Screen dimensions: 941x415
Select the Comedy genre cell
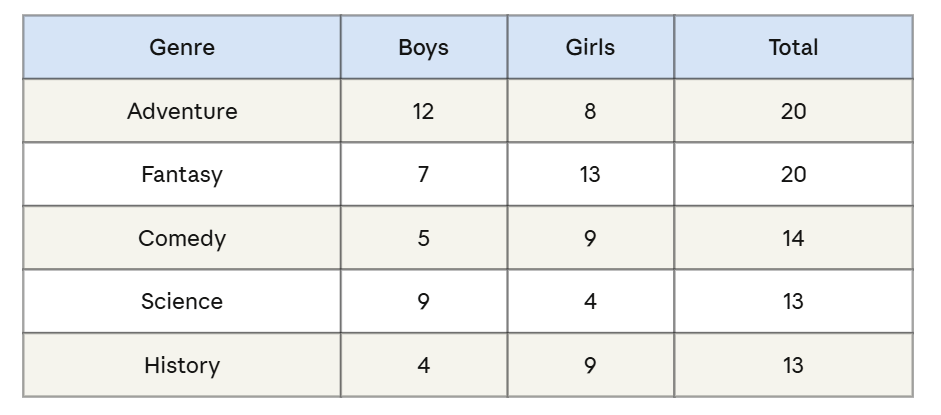tap(182, 238)
